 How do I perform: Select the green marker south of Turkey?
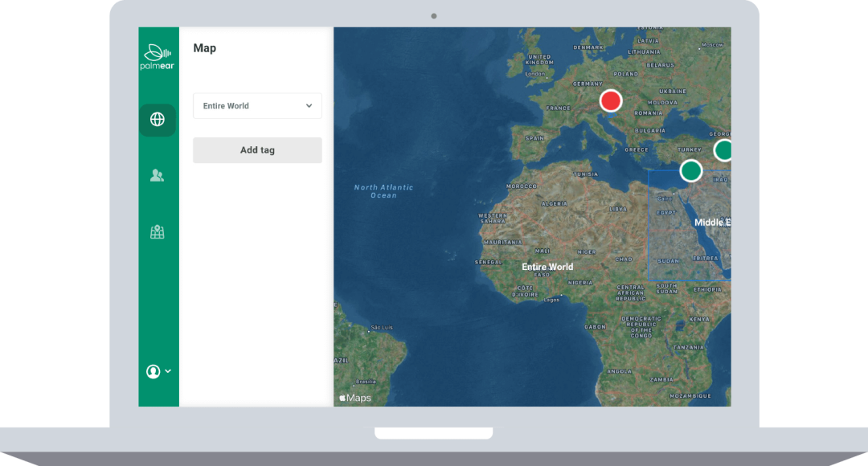coord(691,170)
